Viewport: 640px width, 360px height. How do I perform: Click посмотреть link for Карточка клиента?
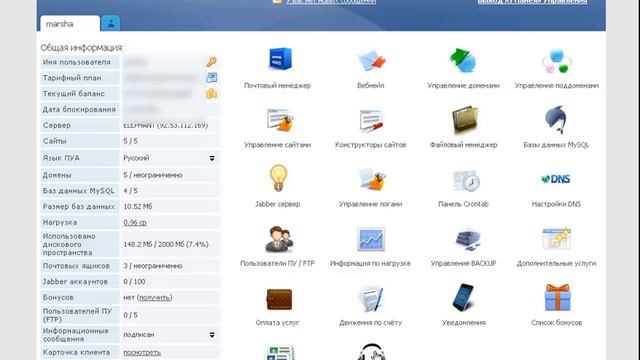pyautogui.click(x=142, y=352)
